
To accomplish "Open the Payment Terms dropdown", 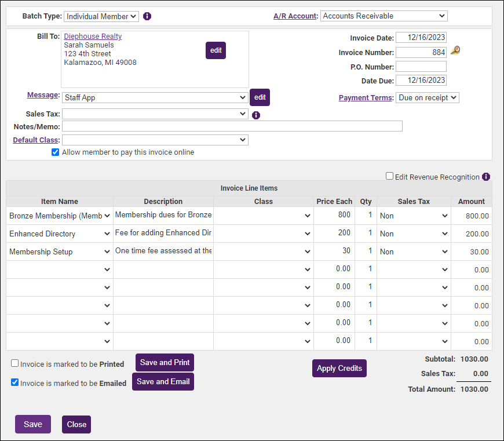I will point(427,98).
